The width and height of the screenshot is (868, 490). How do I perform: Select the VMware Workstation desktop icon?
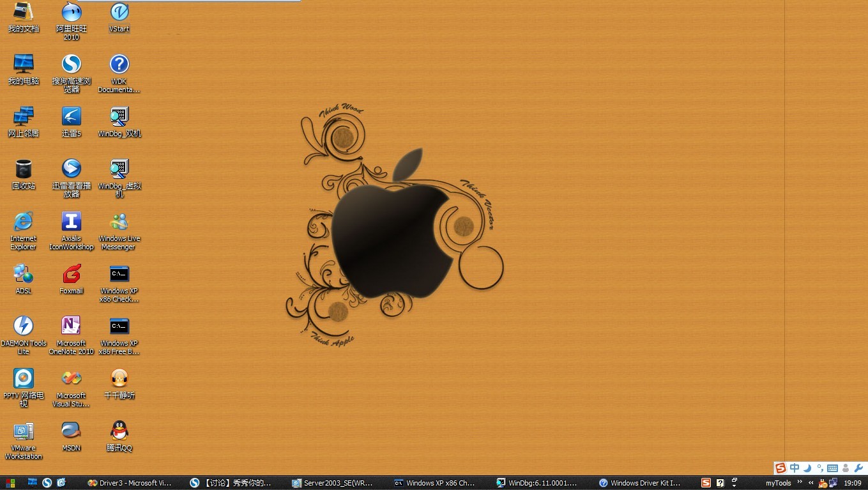[24, 440]
